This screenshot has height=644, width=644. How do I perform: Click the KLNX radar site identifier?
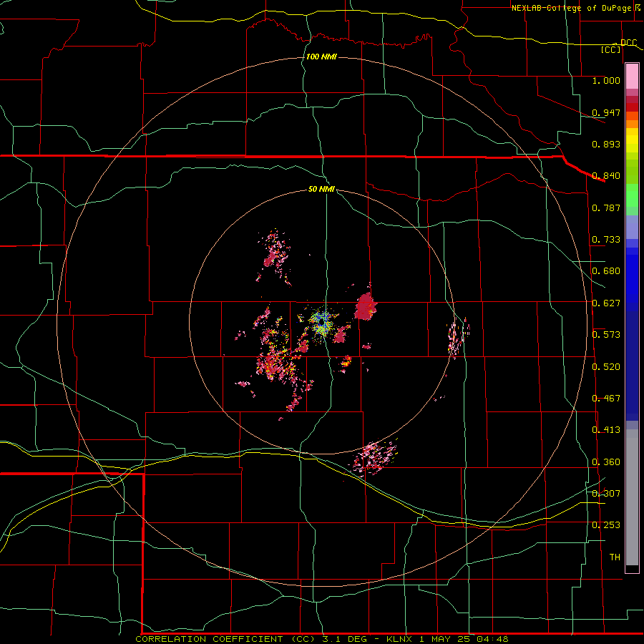pyautogui.click(x=400, y=639)
